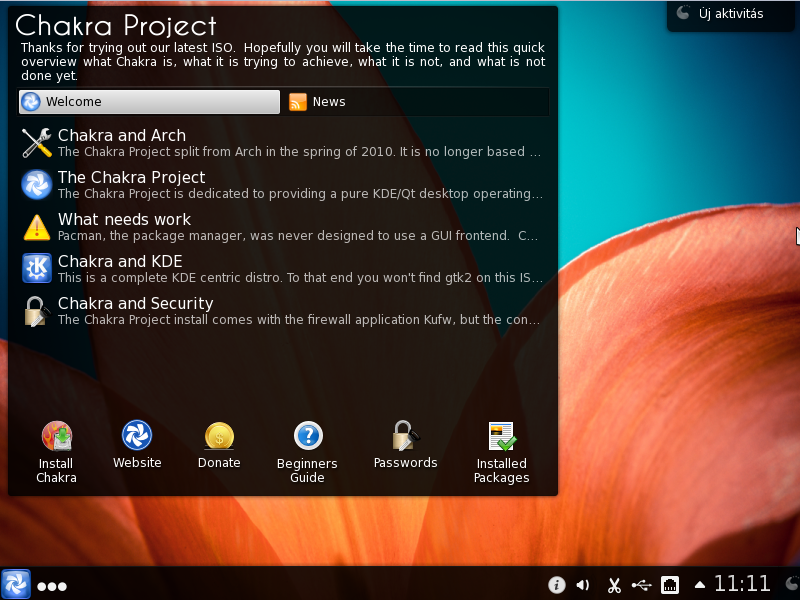Click the description starting 'Pacman, the package manager'
Screen dimensions: 800x600
pos(298,236)
